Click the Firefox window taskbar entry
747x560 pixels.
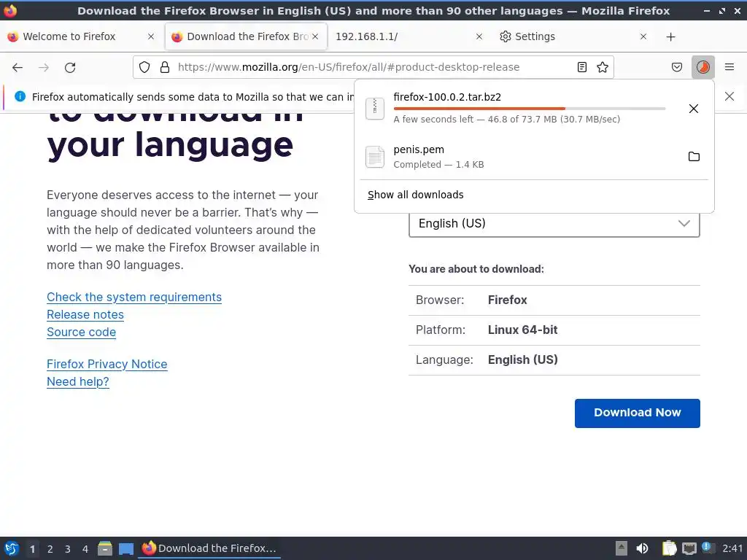[x=209, y=548]
